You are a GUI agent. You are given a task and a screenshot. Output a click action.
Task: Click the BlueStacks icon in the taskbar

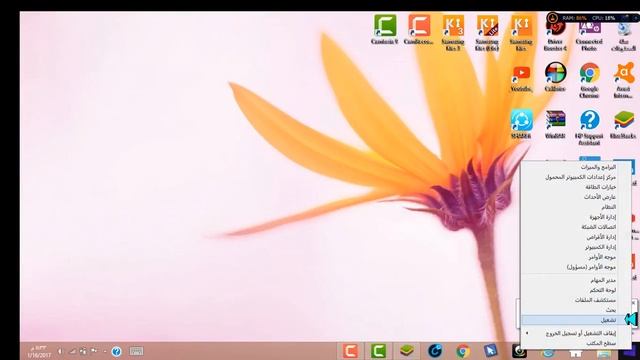[407, 351]
